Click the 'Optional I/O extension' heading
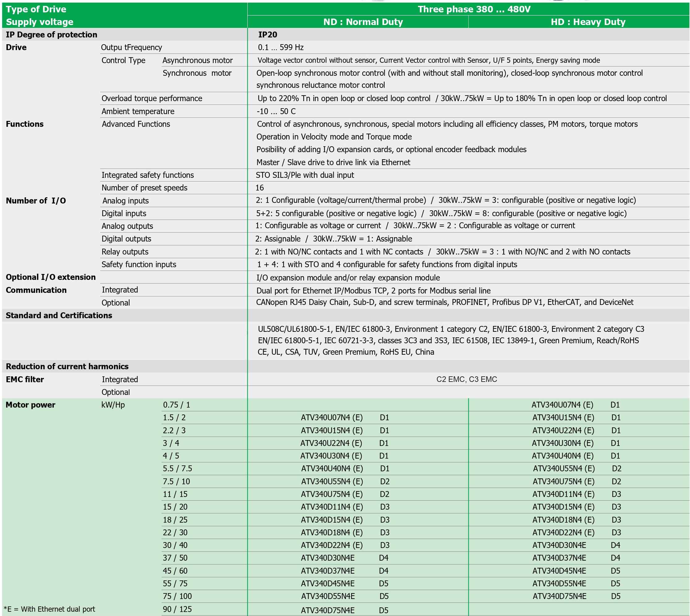The width and height of the screenshot is (690, 616). click(51, 277)
